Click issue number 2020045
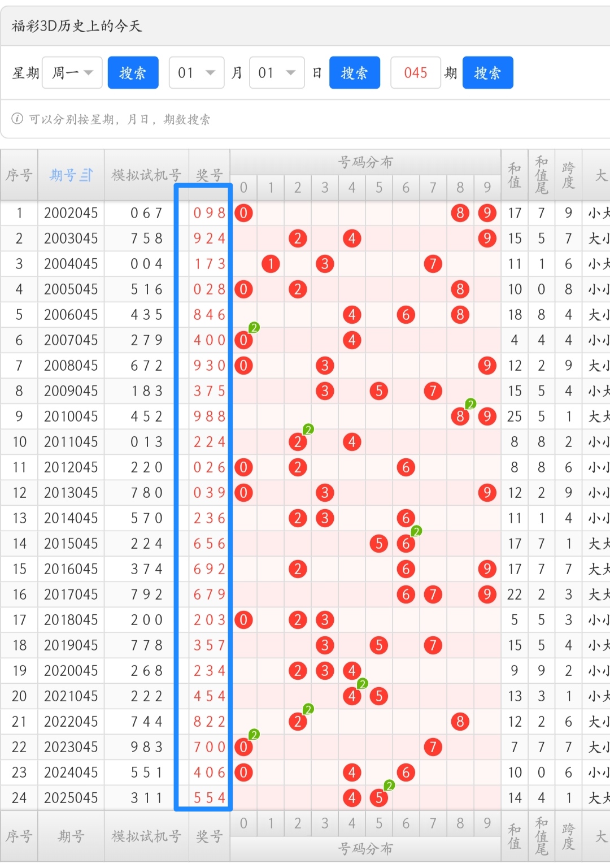Image resolution: width=610 pixels, height=868 pixels. click(x=71, y=671)
